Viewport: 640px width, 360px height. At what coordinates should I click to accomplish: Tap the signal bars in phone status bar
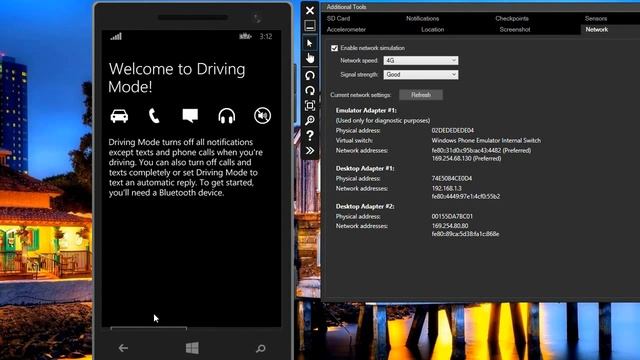116,36
